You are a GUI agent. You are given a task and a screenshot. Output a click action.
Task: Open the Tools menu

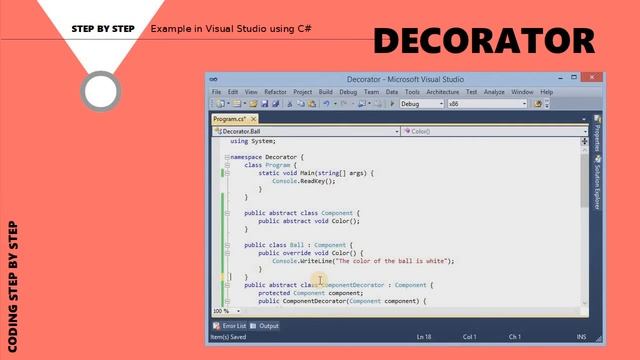tap(412, 92)
